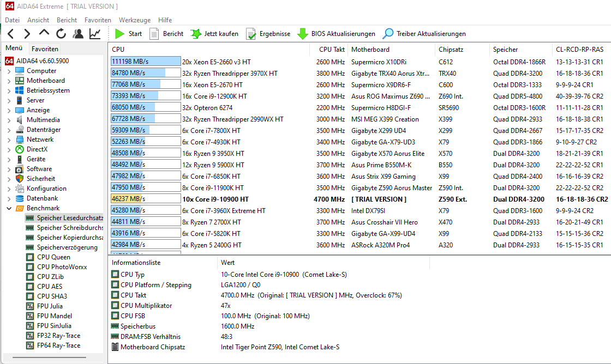Open FPU Mandel benchmark
Screen dimensions: 611x364
49,316
